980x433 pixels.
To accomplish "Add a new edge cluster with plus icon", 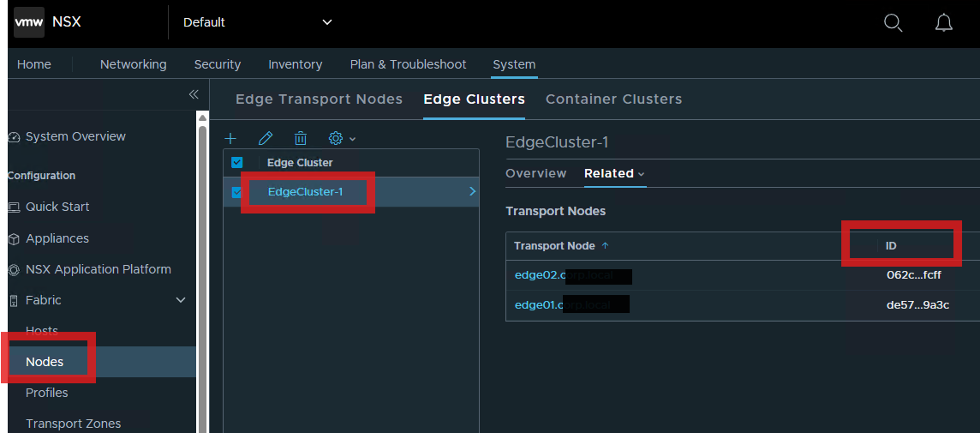I will 230,138.
